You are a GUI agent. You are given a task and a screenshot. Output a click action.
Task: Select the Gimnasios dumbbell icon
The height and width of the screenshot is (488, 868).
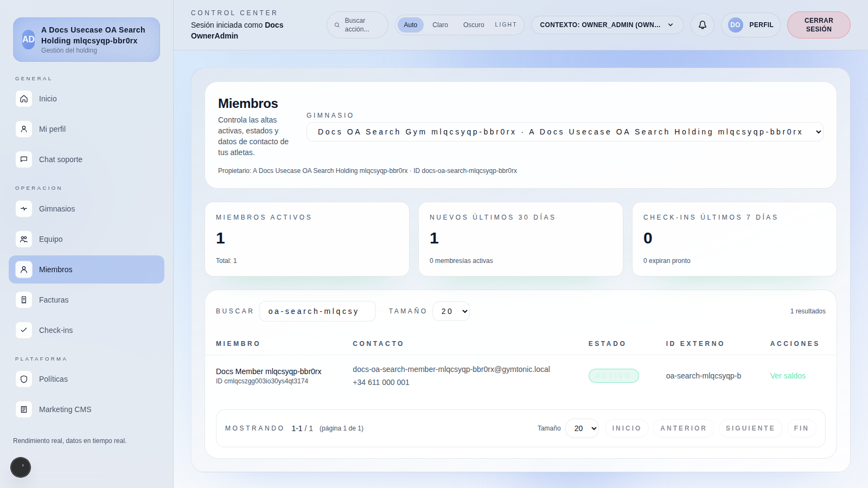24,209
